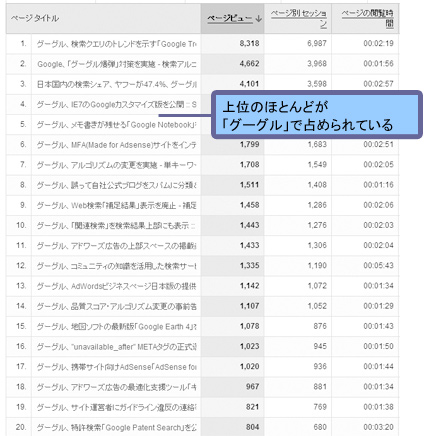Select session count 1,683
428x436 pixels.
tap(317, 144)
